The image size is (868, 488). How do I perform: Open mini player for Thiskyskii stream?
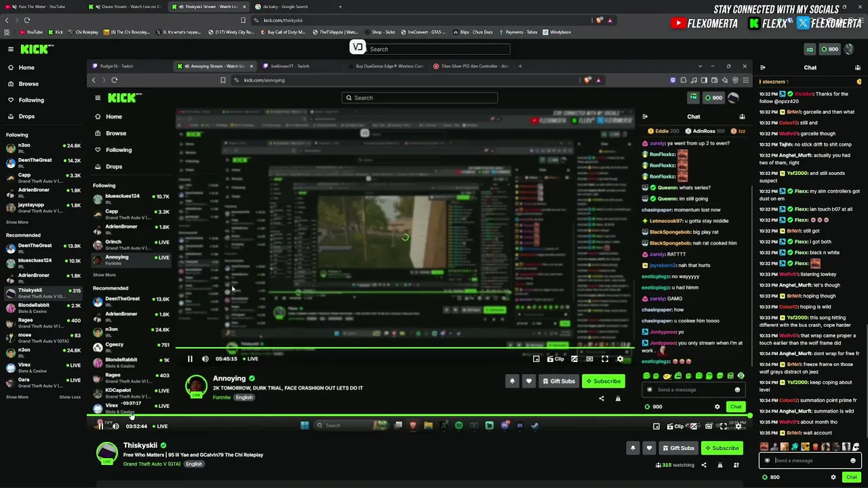coord(656,426)
